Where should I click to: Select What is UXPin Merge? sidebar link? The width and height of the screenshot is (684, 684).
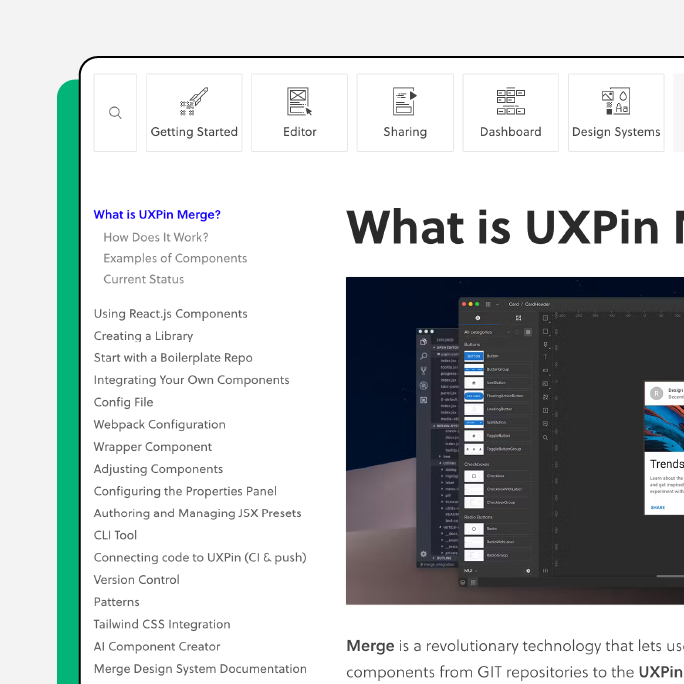point(157,215)
